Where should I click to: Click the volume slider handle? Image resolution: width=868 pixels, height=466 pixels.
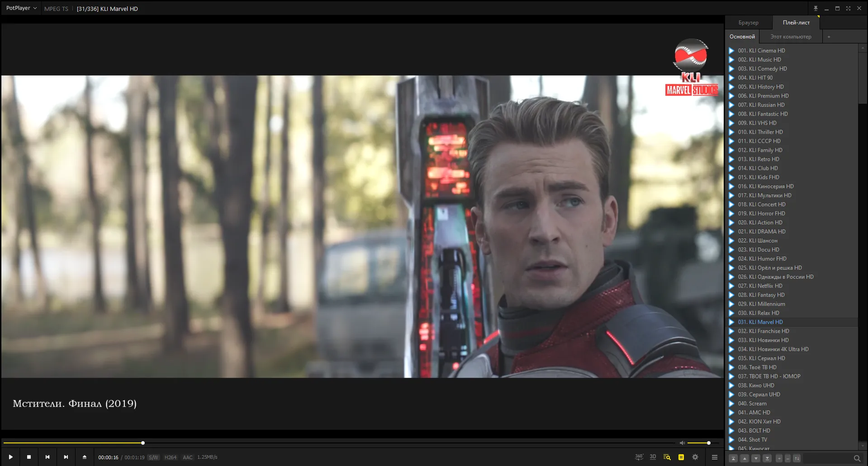[709, 443]
